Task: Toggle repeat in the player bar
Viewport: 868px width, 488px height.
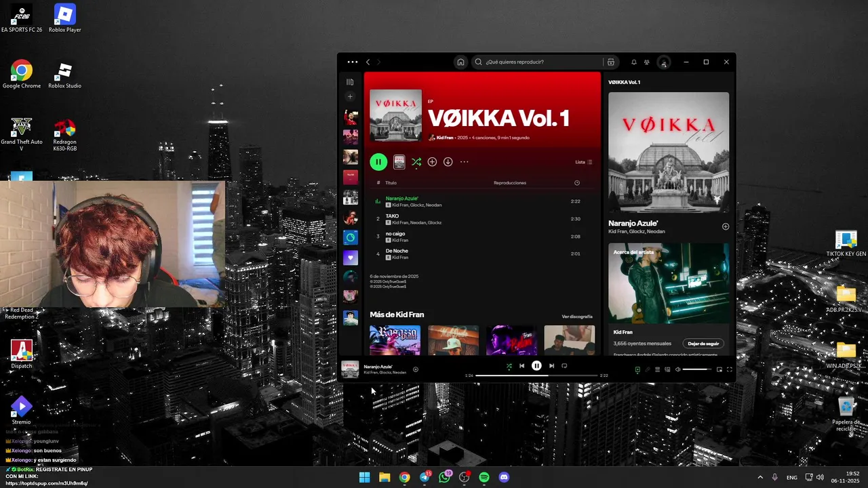Action: (x=564, y=366)
